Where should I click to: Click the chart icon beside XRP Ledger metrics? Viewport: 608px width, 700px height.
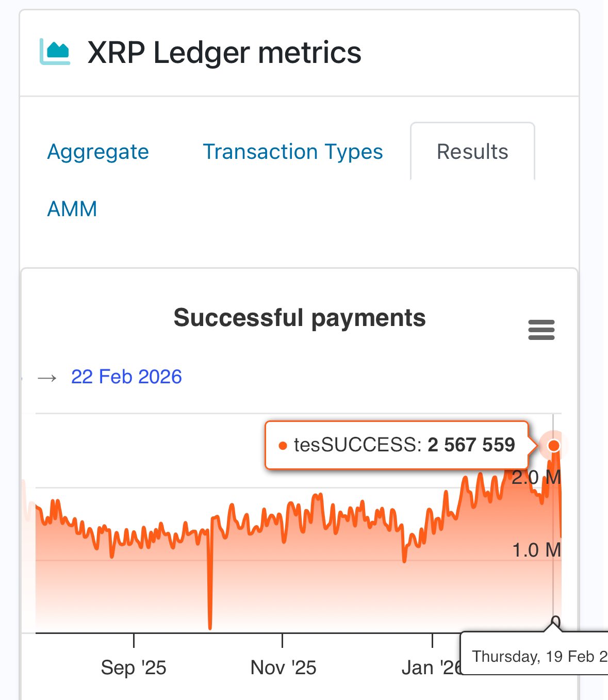[55, 52]
